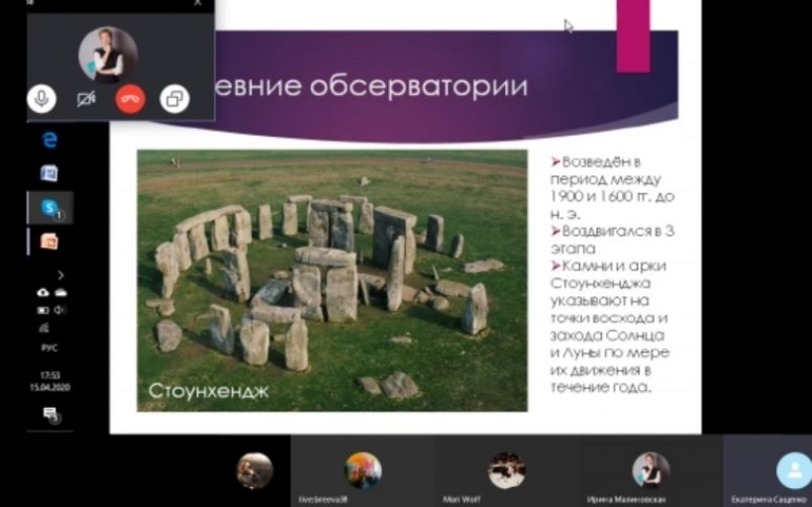The width and height of the screenshot is (812, 507).
Task: Open the cloud upload tray icon
Action: 43,292
